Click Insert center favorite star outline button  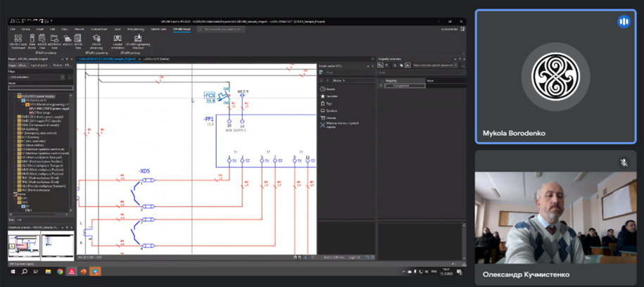(x=321, y=80)
